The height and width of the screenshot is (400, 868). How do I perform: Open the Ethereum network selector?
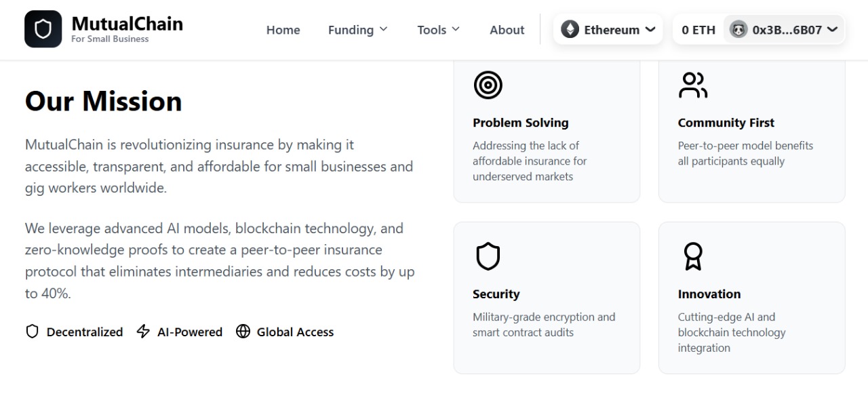click(x=608, y=30)
